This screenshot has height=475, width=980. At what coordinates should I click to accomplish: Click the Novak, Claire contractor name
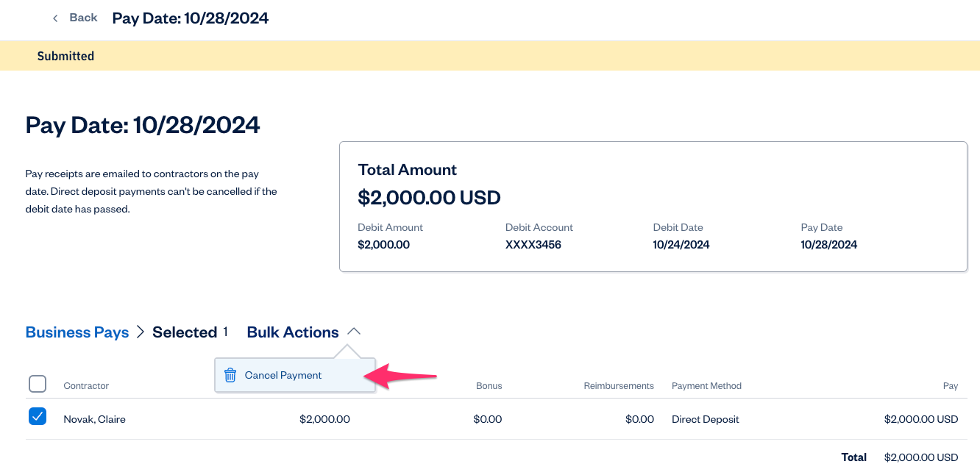pos(94,419)
